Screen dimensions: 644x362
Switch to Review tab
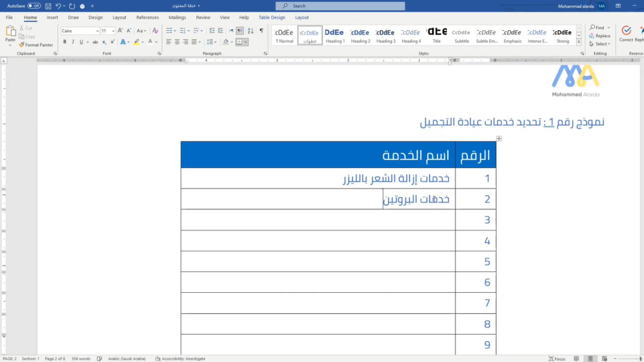203,17
